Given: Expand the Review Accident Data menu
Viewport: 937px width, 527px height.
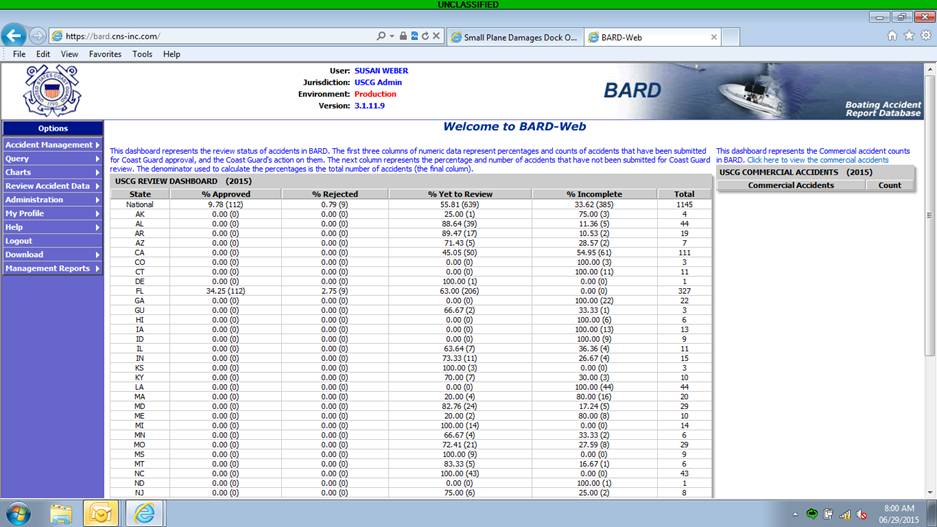Looking at the screenshot, I should [x=52, y=186].
